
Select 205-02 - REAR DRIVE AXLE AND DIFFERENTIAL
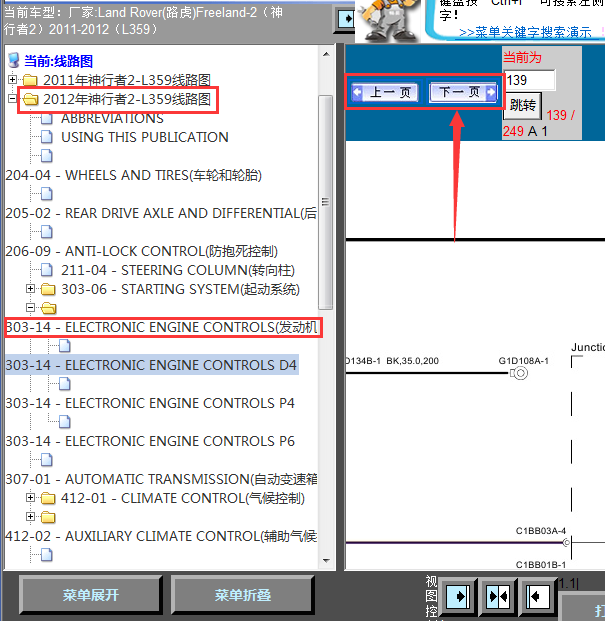pos(161,213)
